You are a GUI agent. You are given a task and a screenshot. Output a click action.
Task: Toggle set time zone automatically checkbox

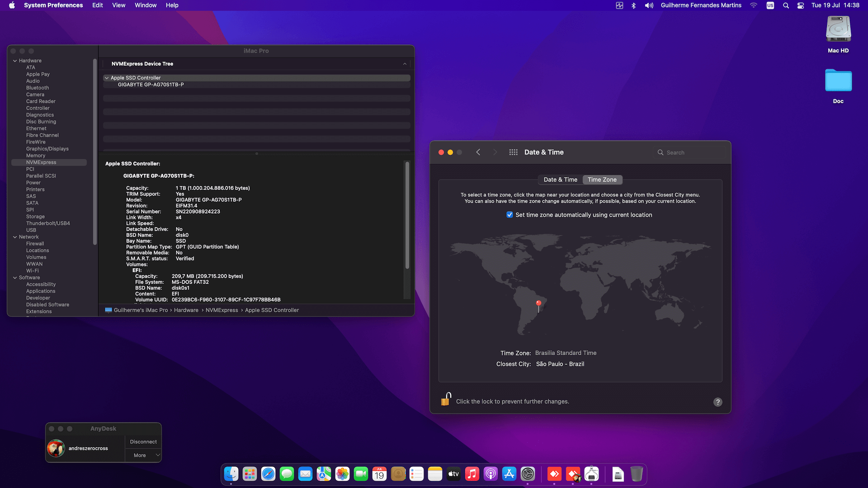(509, 215)
